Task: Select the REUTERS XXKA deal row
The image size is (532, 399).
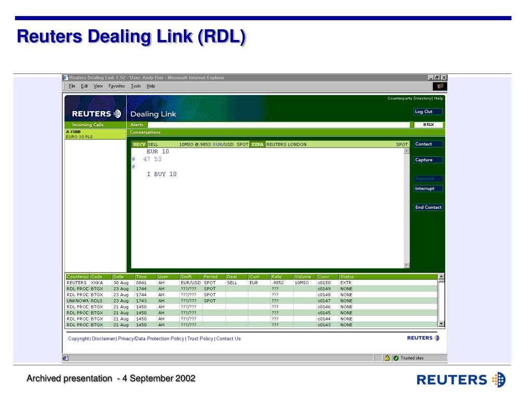Action: click(251, 283)
